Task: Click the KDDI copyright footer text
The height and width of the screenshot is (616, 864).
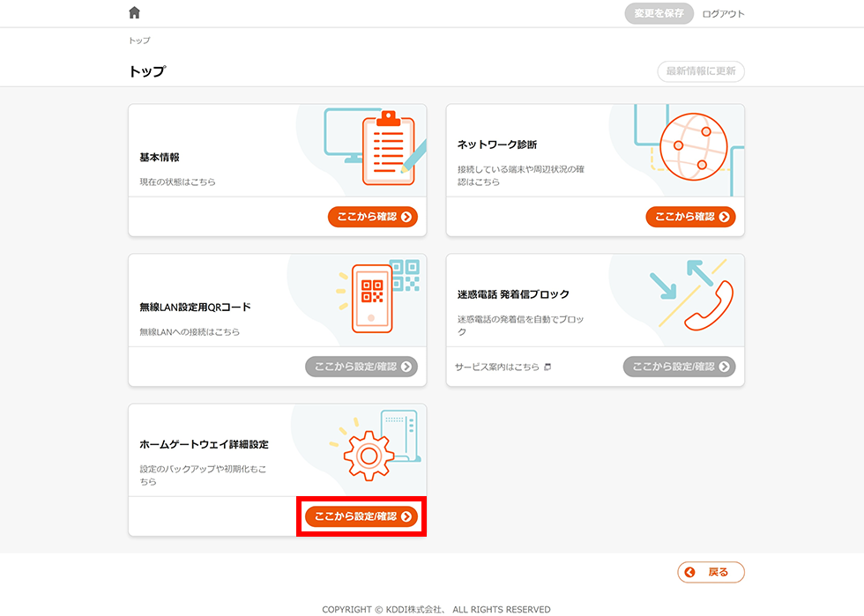Action: (436, 609)
